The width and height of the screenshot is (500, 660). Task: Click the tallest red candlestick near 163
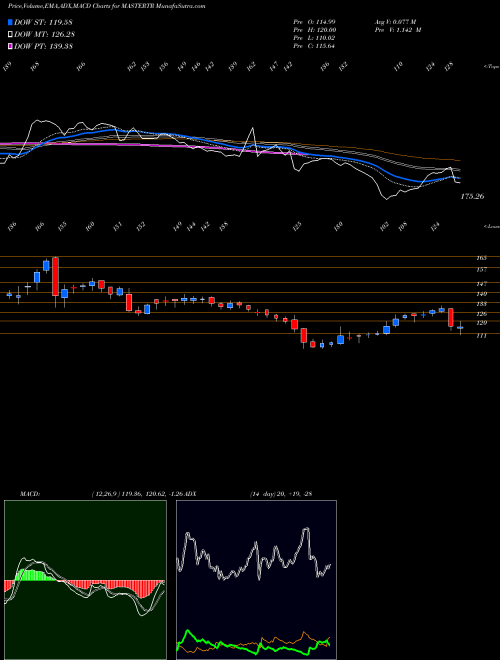pos(56,276)
